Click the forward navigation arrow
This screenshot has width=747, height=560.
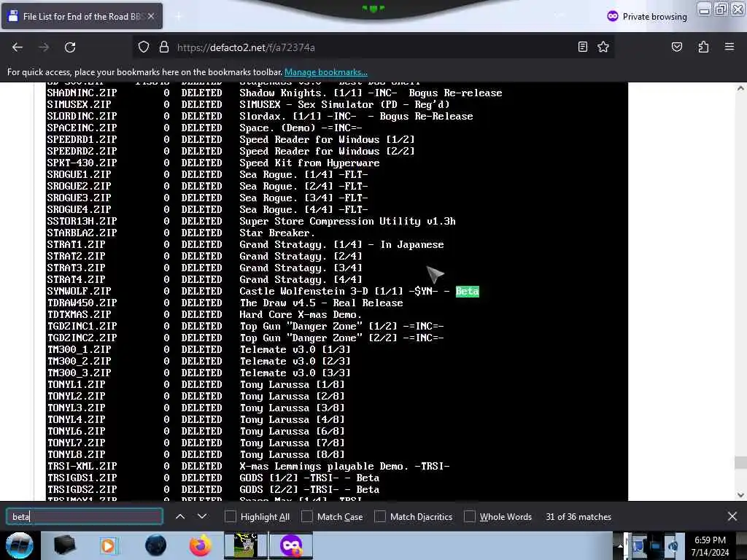44,47
